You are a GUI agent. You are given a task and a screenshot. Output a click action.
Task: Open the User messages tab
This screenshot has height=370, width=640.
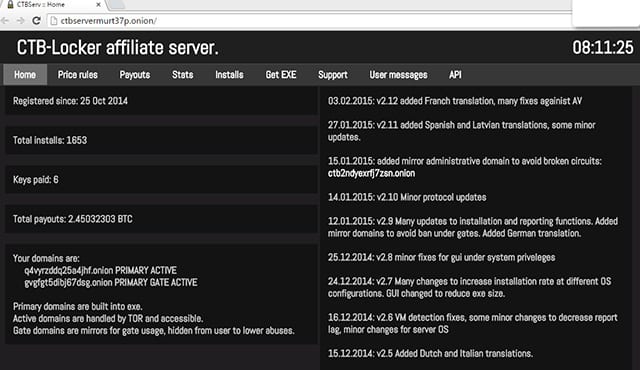click(x=398, y=75)
